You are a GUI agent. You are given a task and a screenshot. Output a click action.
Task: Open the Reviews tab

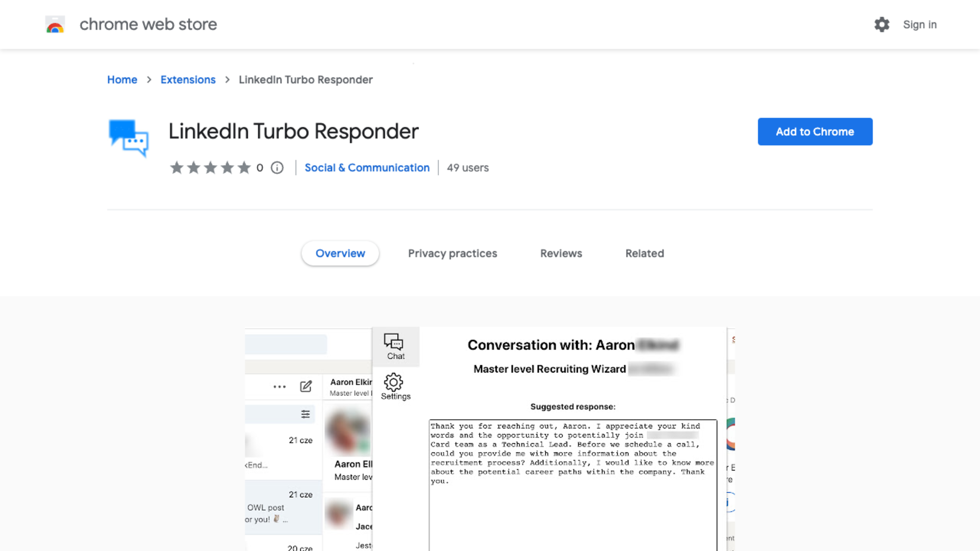tap(561, 253)
